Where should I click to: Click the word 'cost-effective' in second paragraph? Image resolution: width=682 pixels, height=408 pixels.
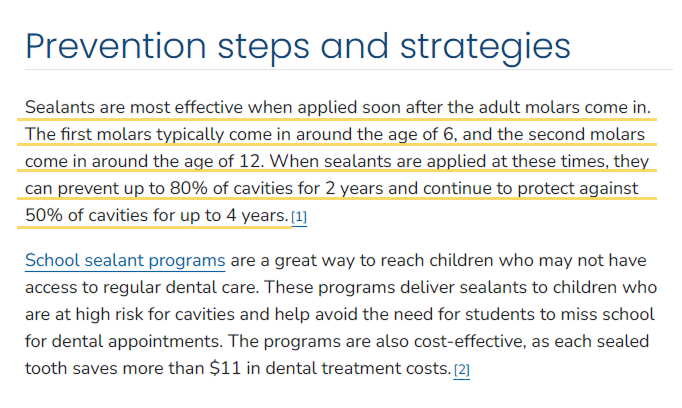click(x=468, y=341)
